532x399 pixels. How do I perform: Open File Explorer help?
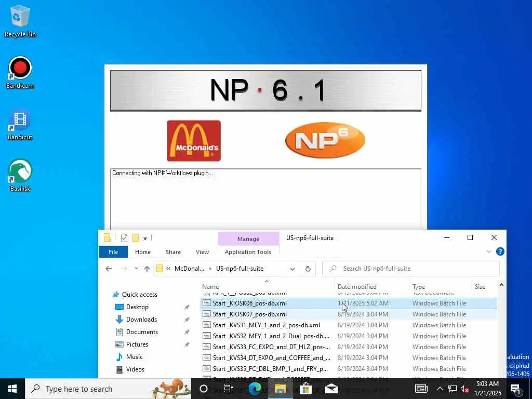[500, 251]
